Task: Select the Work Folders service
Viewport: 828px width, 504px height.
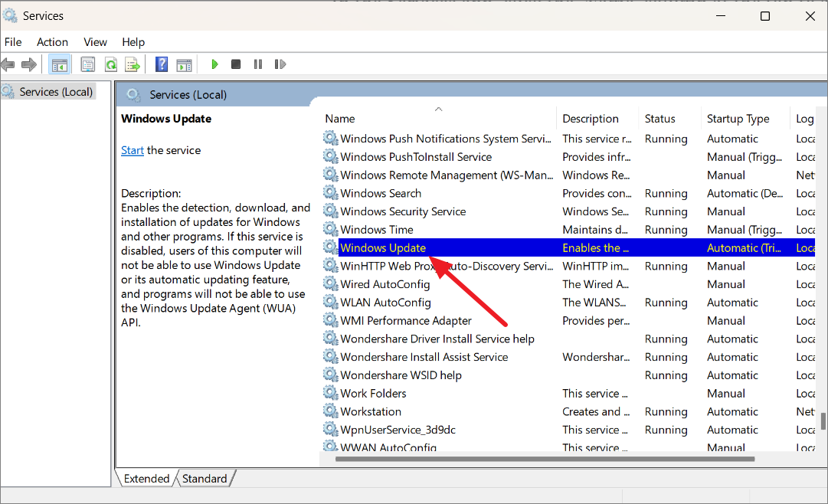Action: tap(568, 393)
